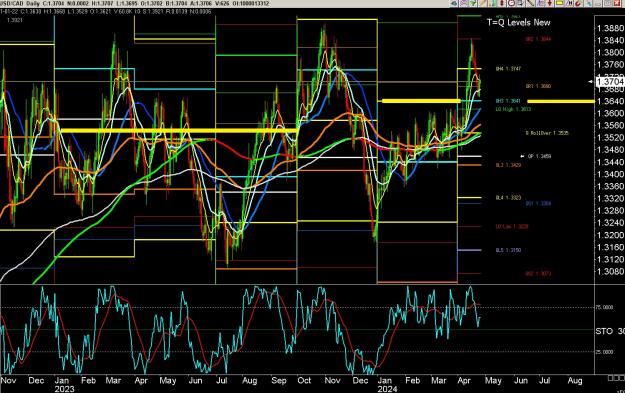Click the 1.3640 price axis label
625x393 pixels.
coord(610,101)
